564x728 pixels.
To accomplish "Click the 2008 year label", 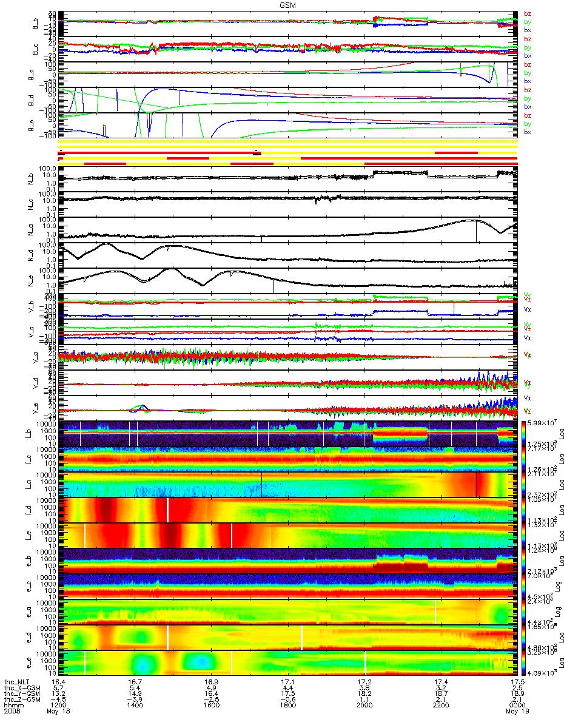I will (x=13, y=711).
